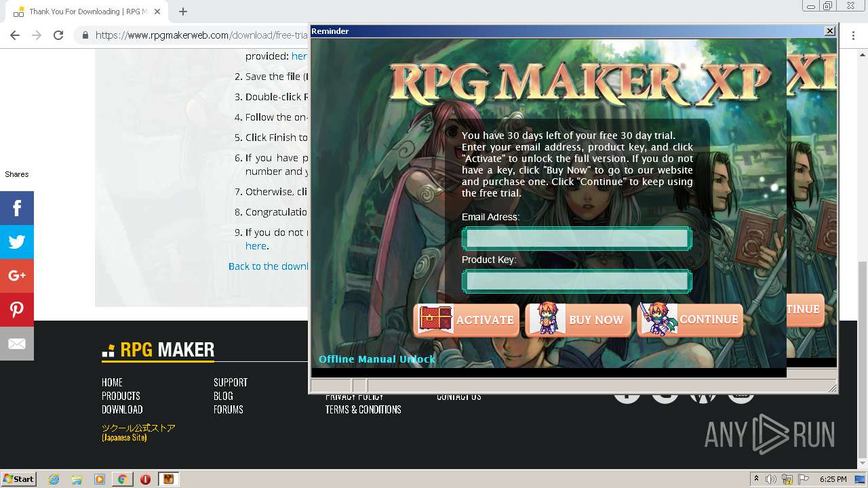868x488 pixels.
Task: Open the Action Center flag icon
Action: [804, 479]
